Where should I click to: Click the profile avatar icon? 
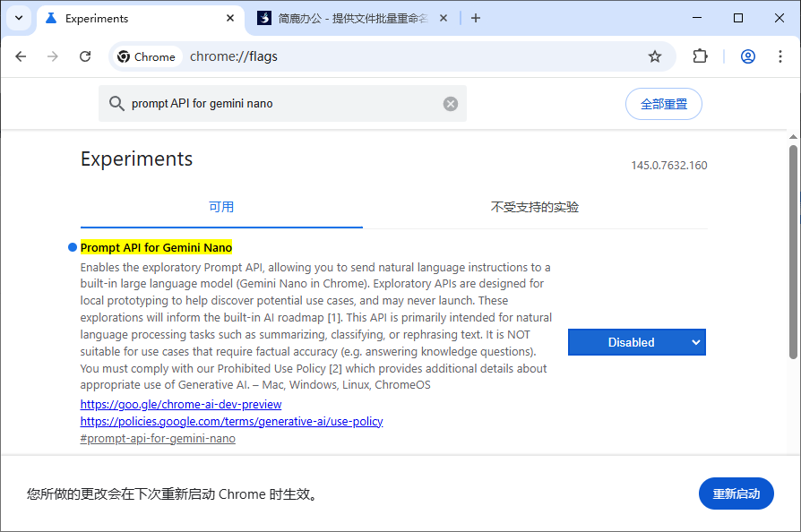coord(747,56)
